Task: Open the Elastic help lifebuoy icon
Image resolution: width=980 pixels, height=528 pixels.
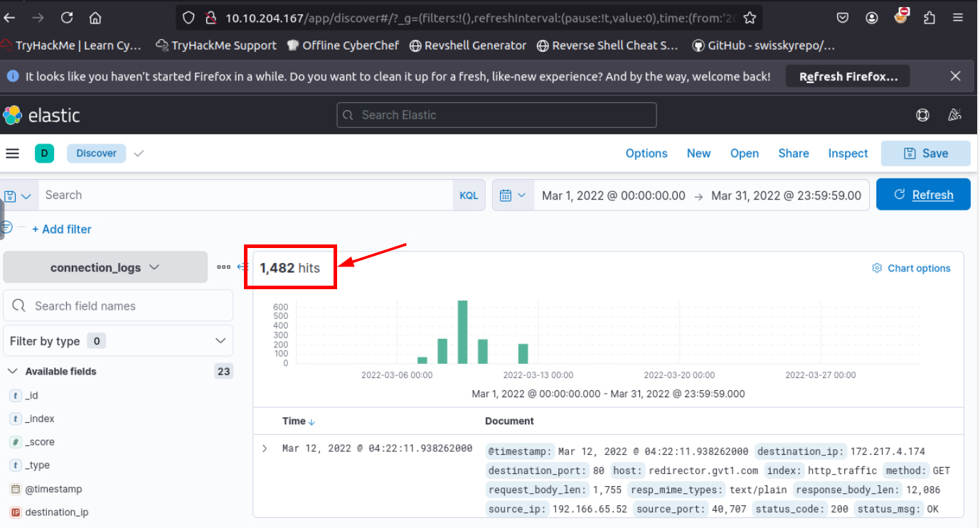Action: click(x=923, y=115)
